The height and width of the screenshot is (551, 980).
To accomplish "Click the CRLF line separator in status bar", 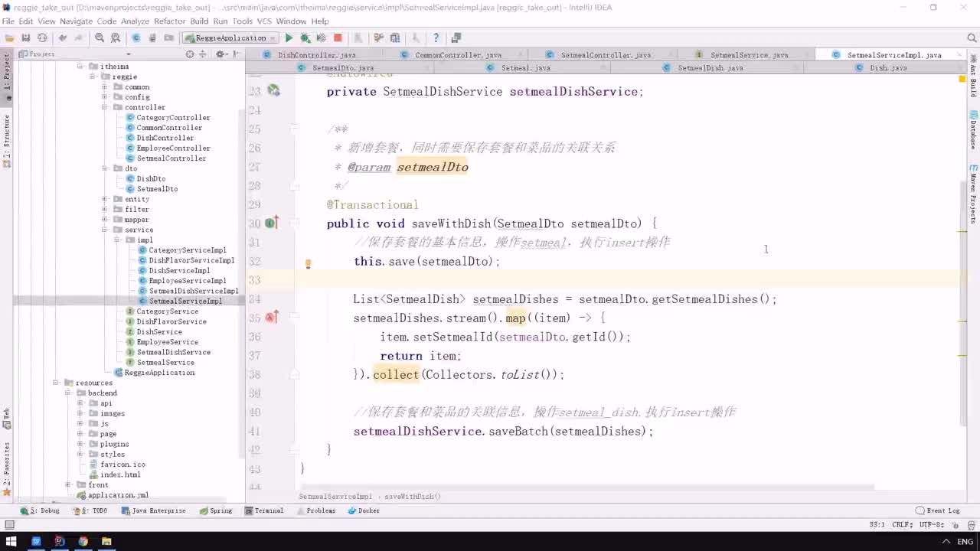I will pyautogui.click(x=902, y=524).
